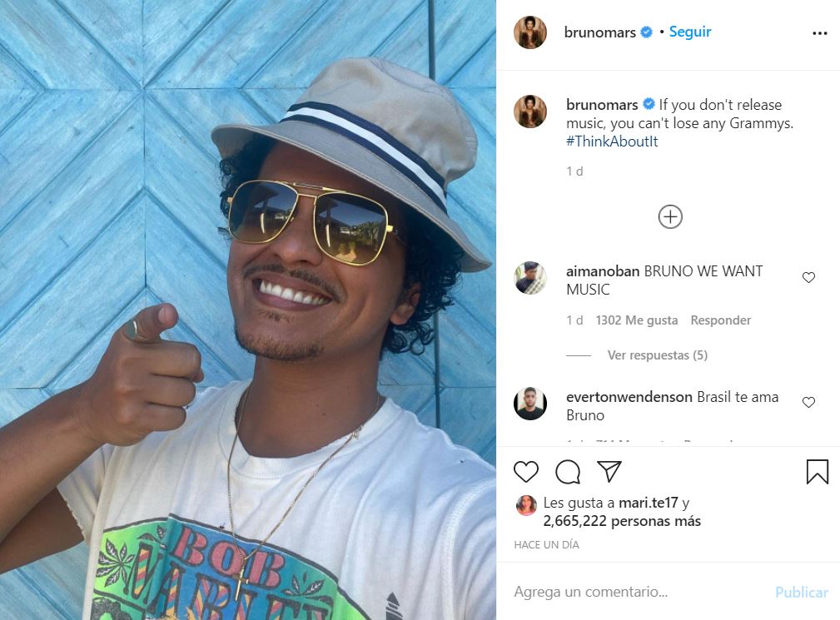Share post via paper plane icon
Image resolution: width=840 pixels, height=620 pixels.
609,471
